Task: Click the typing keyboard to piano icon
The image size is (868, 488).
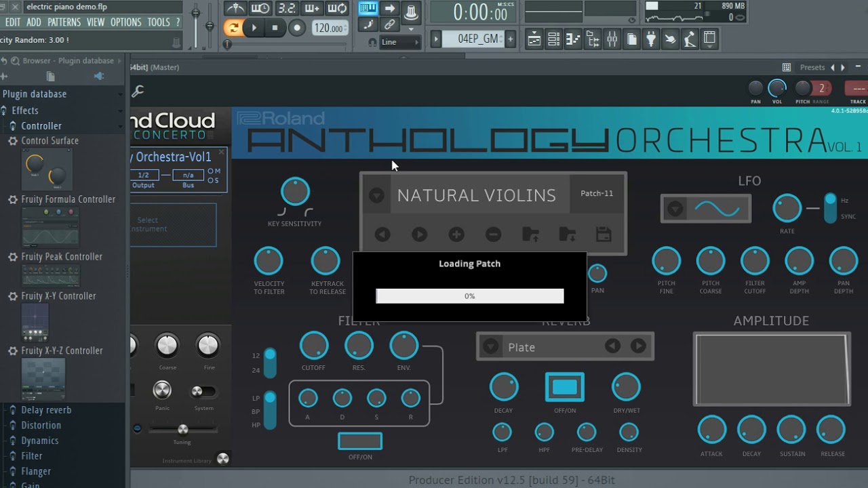Action: pyautogui.click(x=368, y=8)
